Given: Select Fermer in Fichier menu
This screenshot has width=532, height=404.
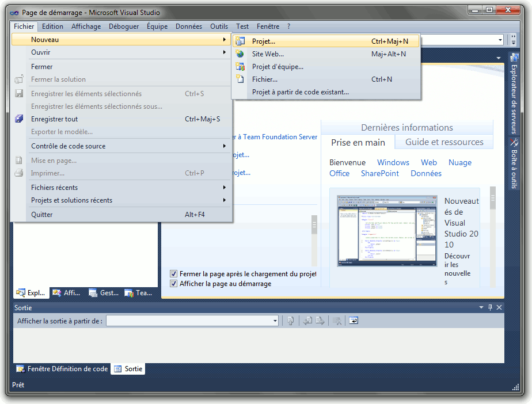Looking at the screenshot, I should [121, 67].
